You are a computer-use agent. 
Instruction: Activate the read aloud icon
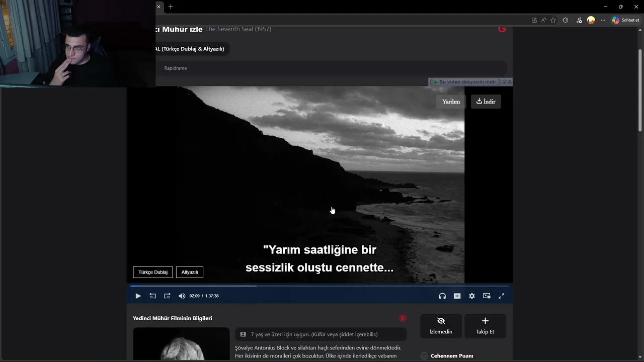(x=544, y=20)
